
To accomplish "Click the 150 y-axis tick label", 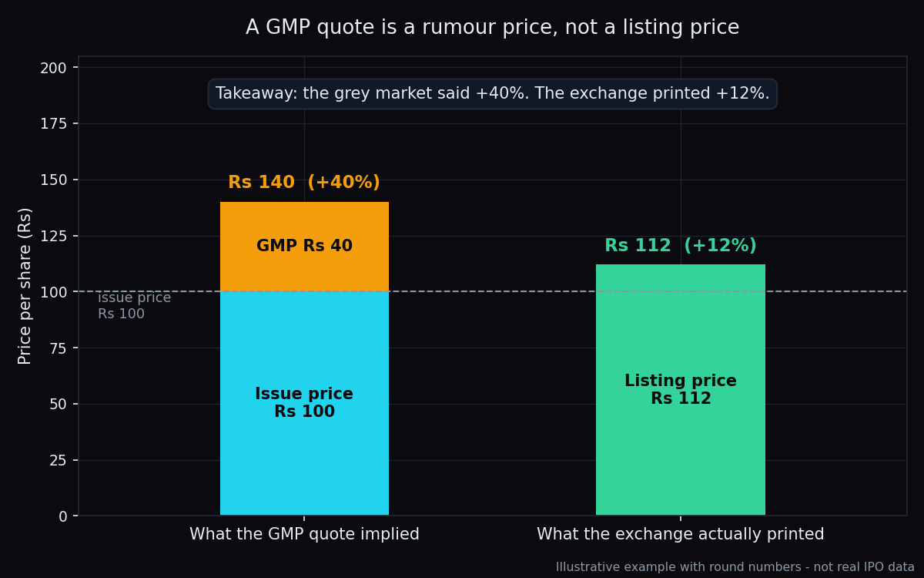I will pyautogui.click(x=54, y=180).
